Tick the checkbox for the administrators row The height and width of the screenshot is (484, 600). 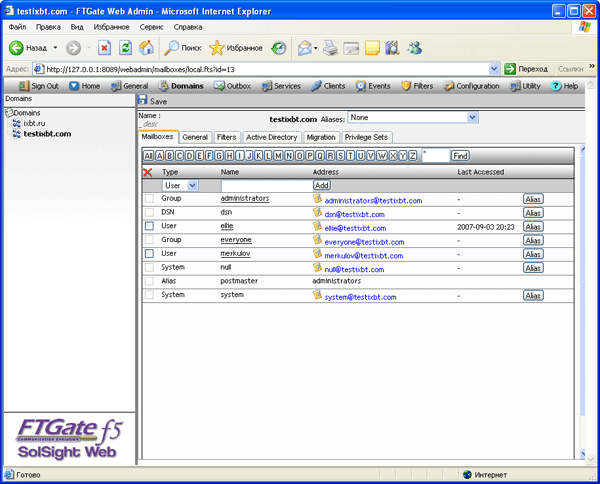149,199
